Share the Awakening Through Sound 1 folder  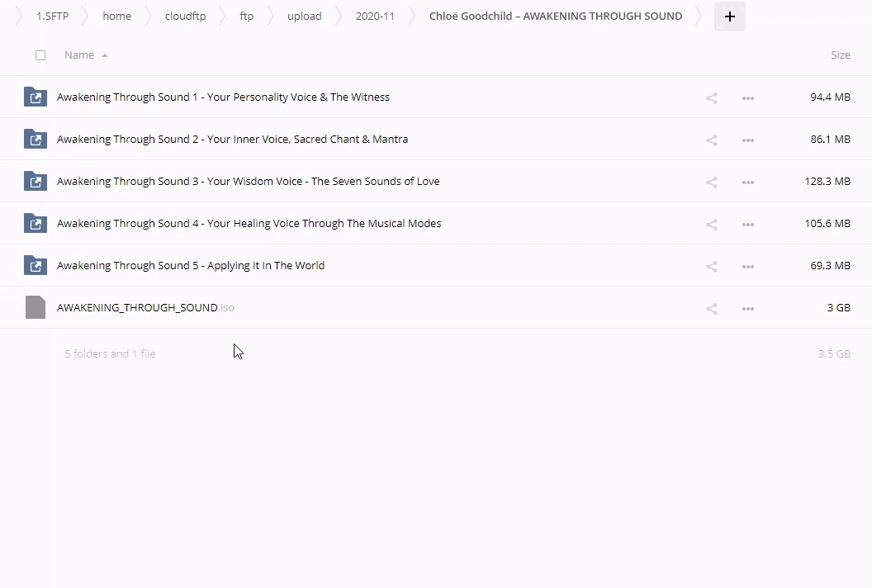(711, 97)
